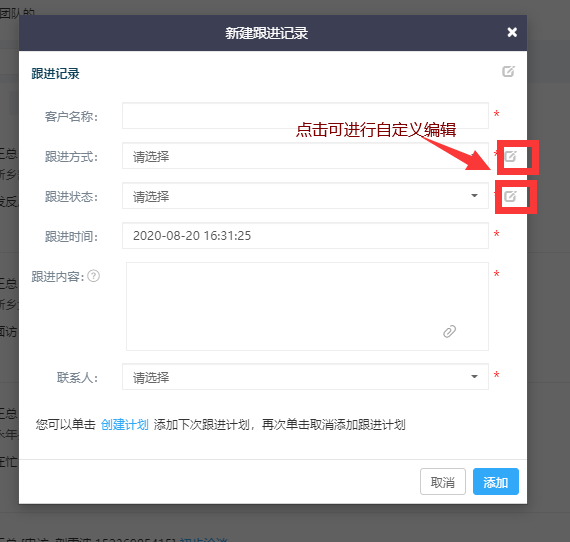
Task: Click the 客户名称 label
Action: tap(71, 117)
